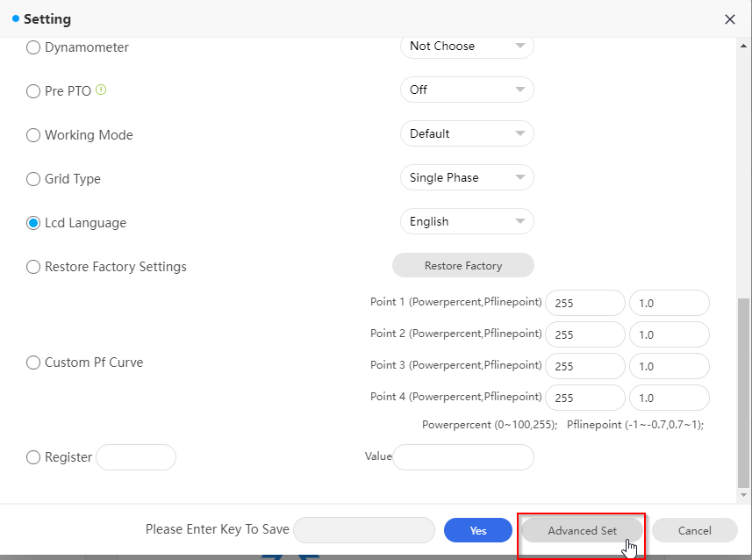
Task: Enable the Restore Factory Settings radio option
Action: point(33,267)
